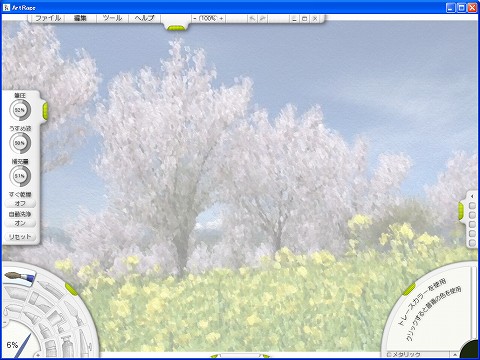Open the ヘルプ menu
Viewport: 480px width, 360px height.
pos(144,18)
